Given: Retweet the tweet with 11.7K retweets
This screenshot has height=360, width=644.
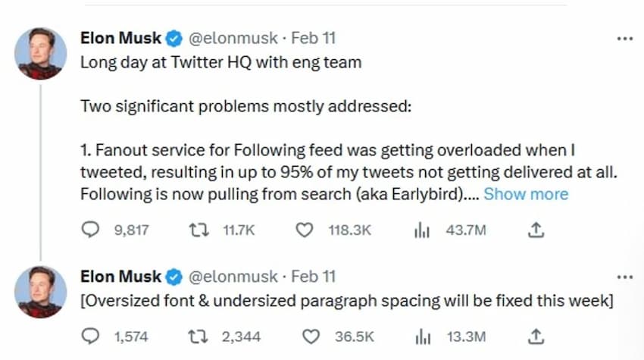Looking at the screenshot, I should tap(197, 230).
